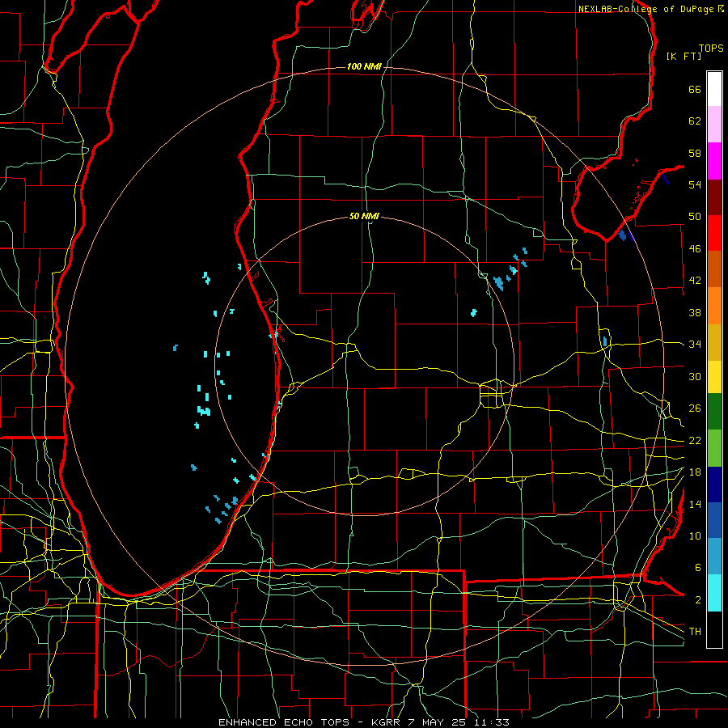Pick the steel blue legend swatch
The image size is (728, 728).
point(714,557)
